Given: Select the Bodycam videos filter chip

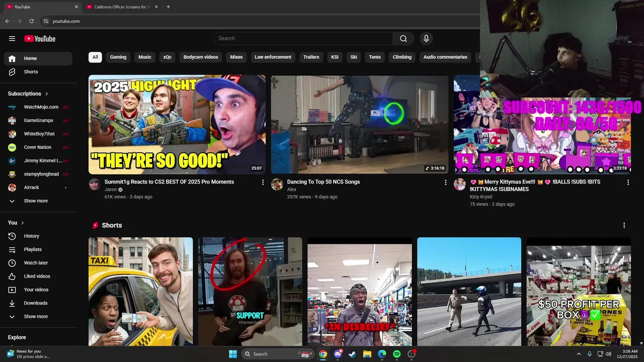Looking at the screenshot, I should [201, 57].
